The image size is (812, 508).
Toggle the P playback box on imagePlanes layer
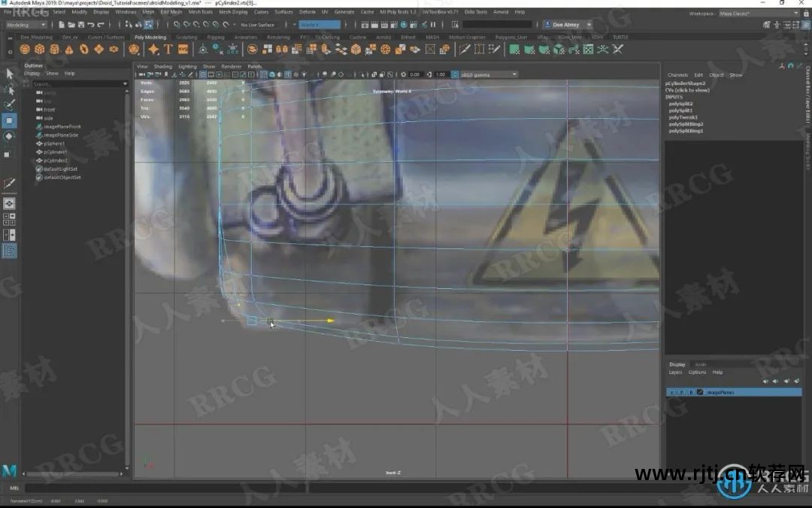pos(682,392)
